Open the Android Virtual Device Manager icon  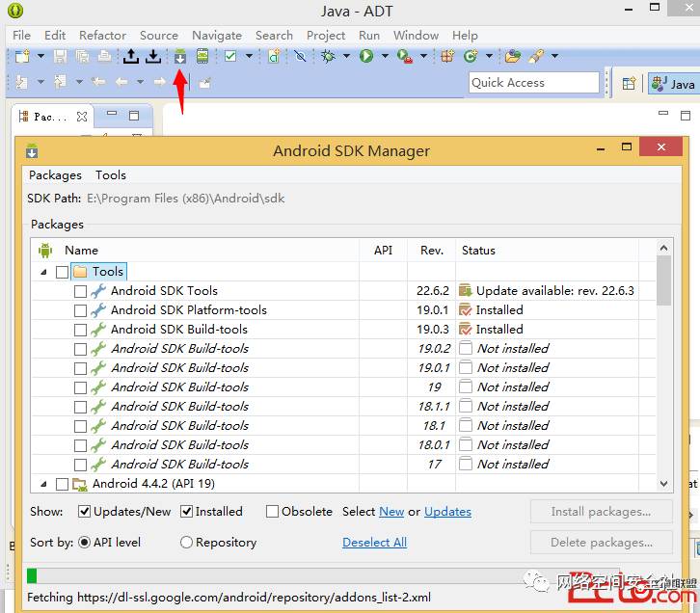[x=202, y=56]
